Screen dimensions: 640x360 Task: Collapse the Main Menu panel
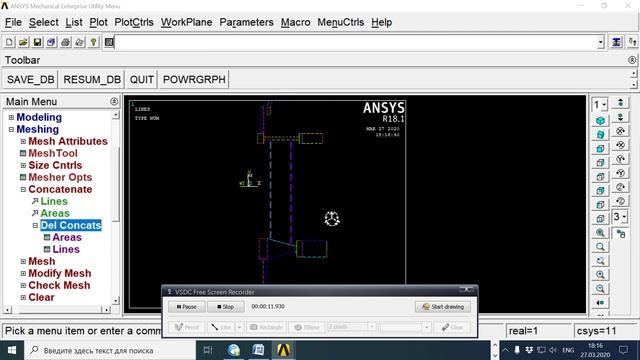click(x=114, y=101)
